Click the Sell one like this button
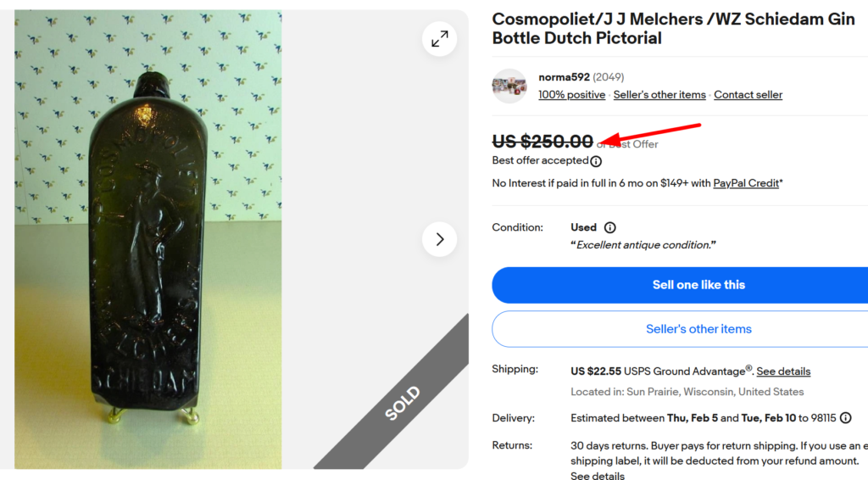868x480 pixels. coord(680,285)
